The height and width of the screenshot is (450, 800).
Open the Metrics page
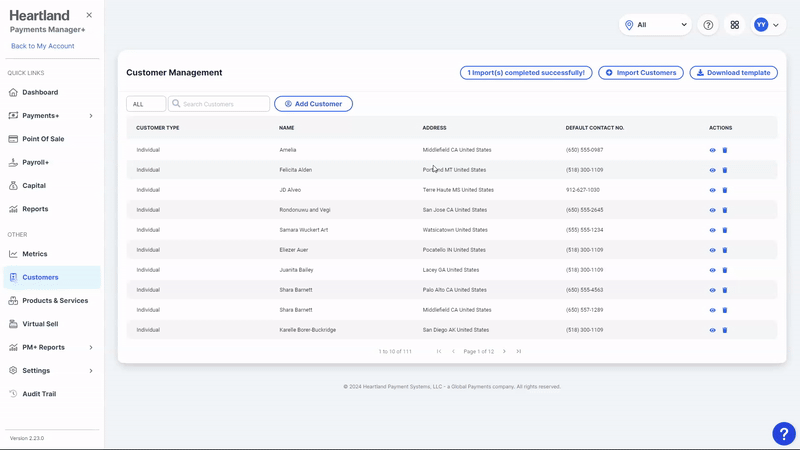(x=35, y=254)
